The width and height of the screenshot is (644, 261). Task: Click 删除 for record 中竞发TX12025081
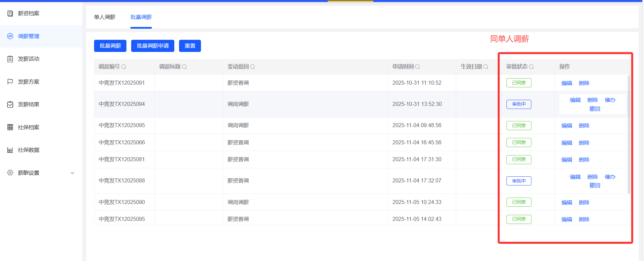[x=584, y=160]
